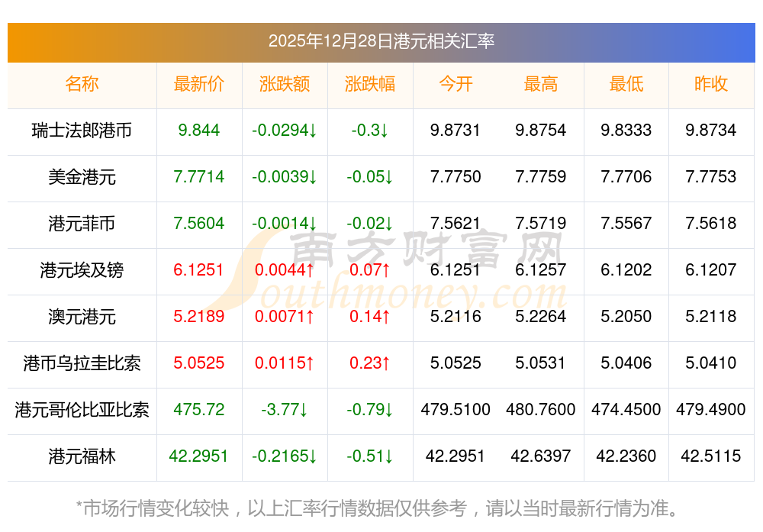Click the 名称 column header
This screenshot has height=532, width=763.
(x=82, y=84)
